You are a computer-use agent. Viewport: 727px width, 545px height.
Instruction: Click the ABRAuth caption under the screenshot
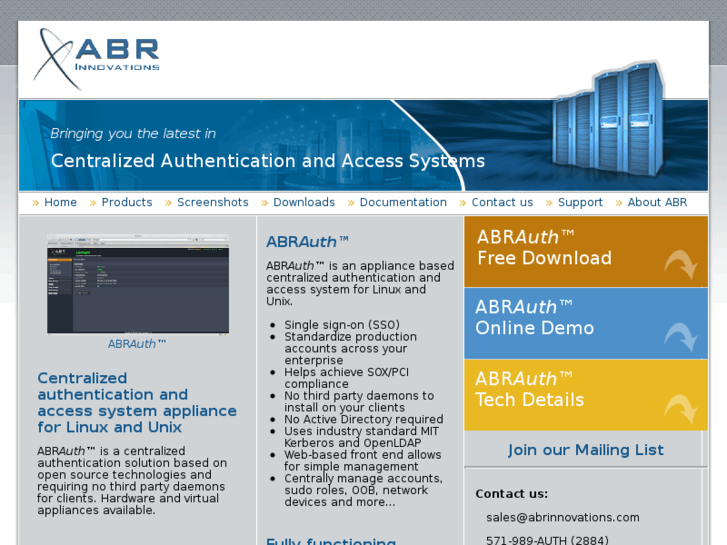tap(137, 344)
